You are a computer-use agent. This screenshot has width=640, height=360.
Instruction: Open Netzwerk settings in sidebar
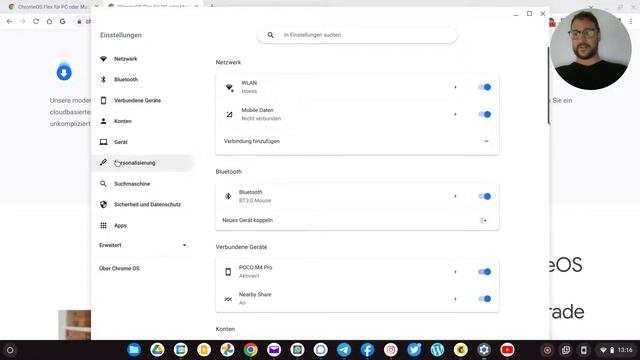tap(125, 59)
